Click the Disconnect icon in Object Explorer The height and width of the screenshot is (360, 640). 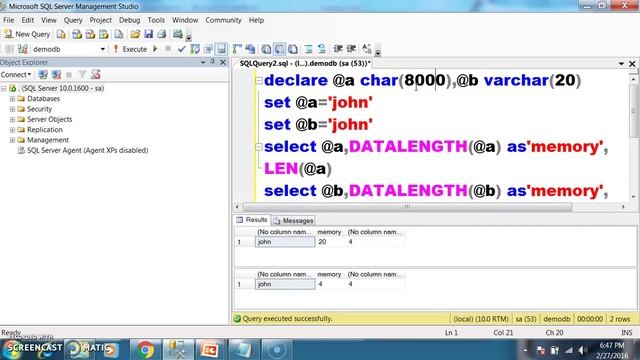[x=56, y=74]
